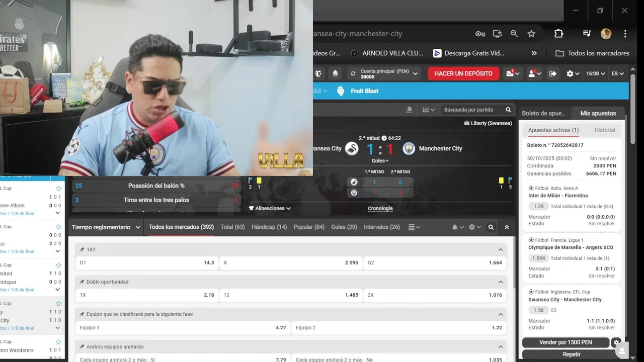This screenshot has height=362, width=644.
Task: Favorite the Wanderers match with star
Action: point(58,342)
